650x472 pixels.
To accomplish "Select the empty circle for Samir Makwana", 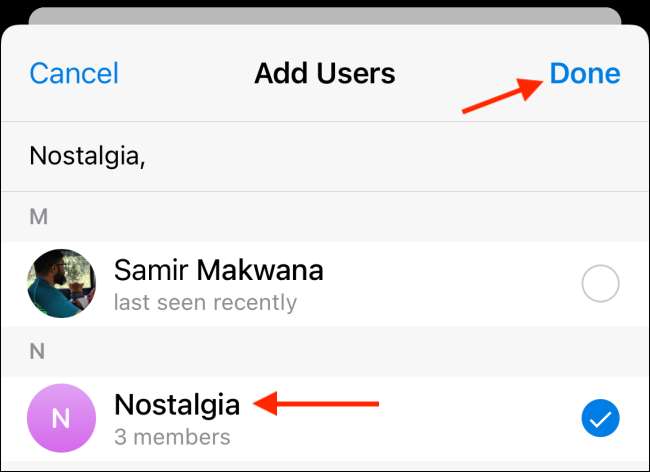I will pyautogui.click(x=600, y=287).
